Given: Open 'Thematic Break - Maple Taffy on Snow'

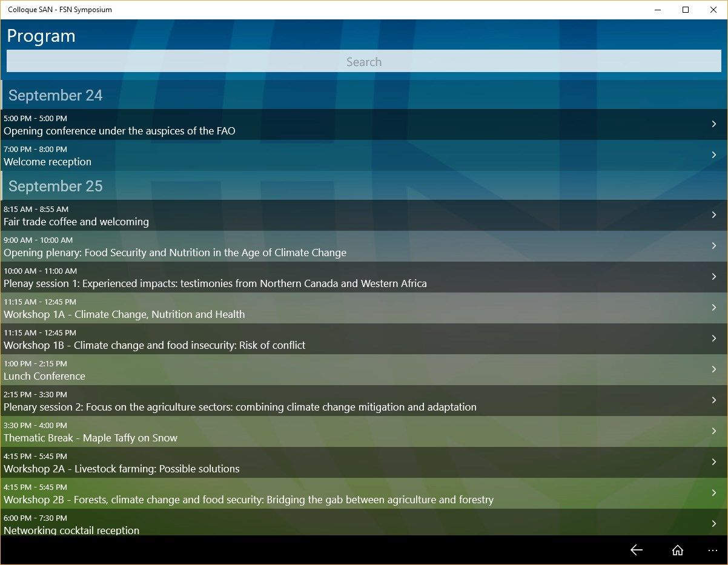Looking at the screenshot, I should (90, 438).
